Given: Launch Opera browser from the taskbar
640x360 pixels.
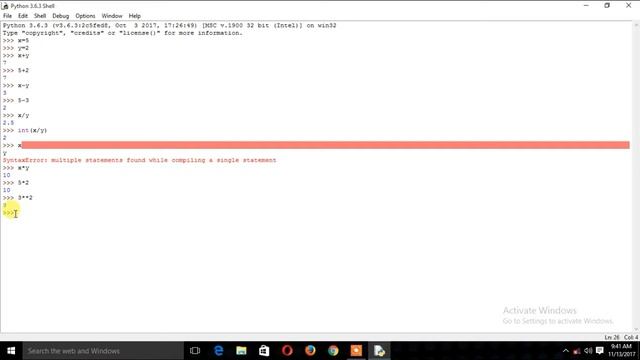Looking at the screenshot, I should (287, 351).
